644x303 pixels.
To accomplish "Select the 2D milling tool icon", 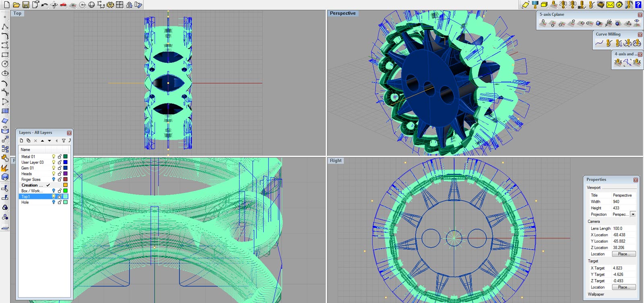I will (x=563, y=4).
